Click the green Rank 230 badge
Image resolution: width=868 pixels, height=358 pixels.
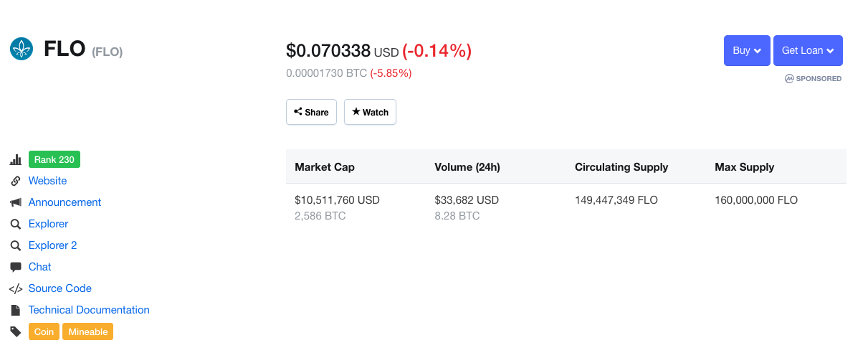click(54, 159)
